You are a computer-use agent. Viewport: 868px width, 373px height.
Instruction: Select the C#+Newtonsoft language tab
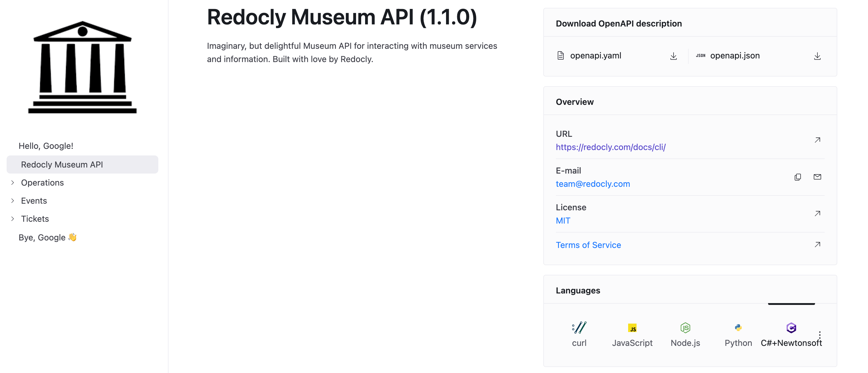pyautogui.click(x=791, y=334)
